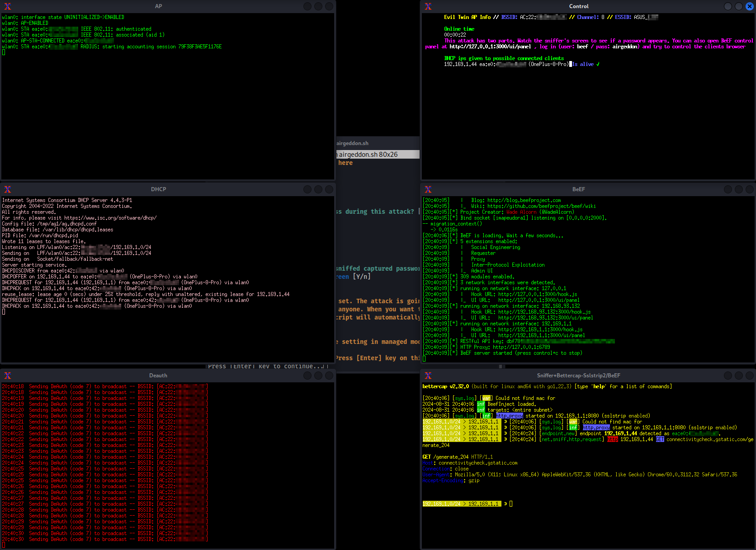Click the 'airgeddon.sh 80x26' terminal title strip
Viewport: 756px width, 550px height.
click(378, 155)
